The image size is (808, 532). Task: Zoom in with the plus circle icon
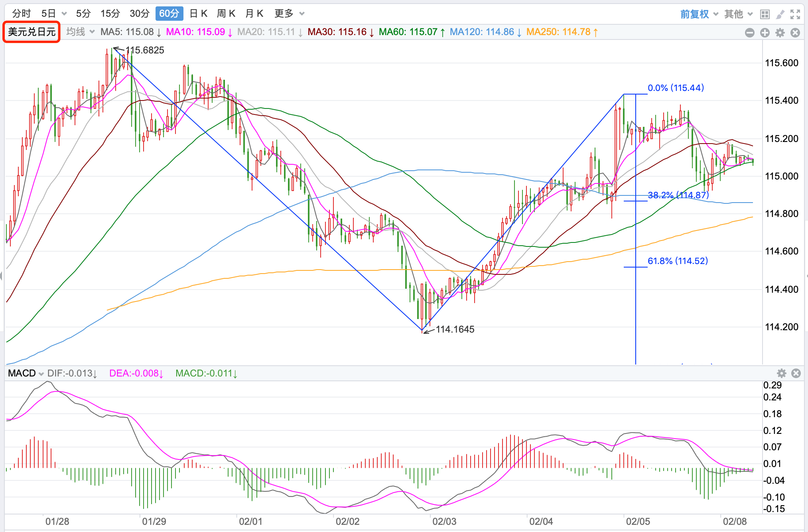(x=765, y=33)
